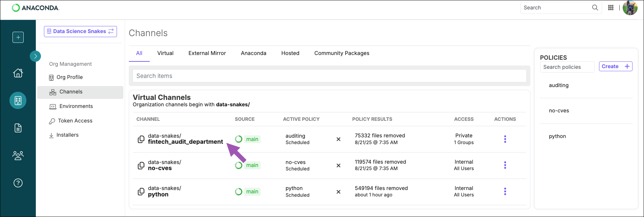
Task: Click '549194 files removed' policy result
Action: click(x=381, y=188)
